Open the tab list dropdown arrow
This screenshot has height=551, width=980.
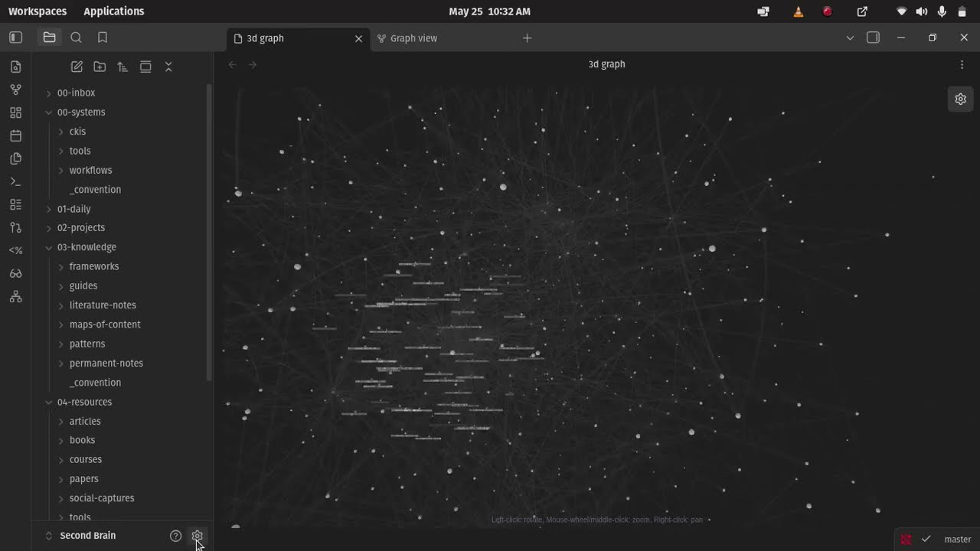pos(850,37)
